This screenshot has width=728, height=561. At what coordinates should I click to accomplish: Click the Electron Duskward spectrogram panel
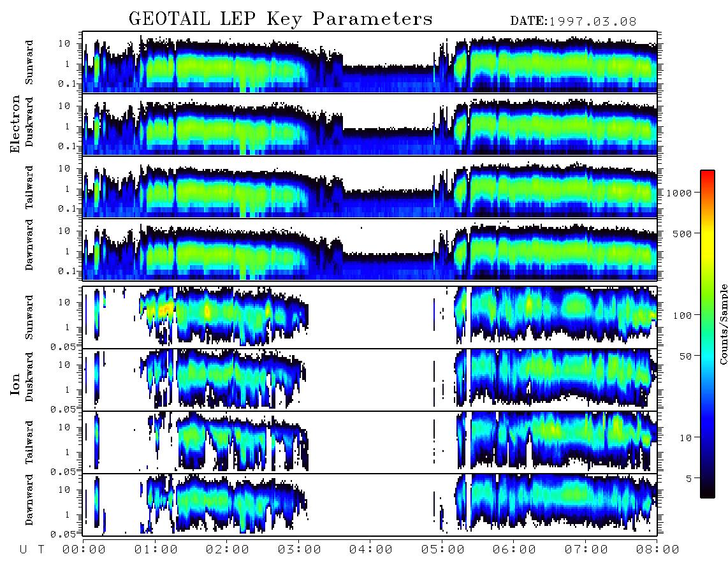pyautogui.click(x=370, y=124)
